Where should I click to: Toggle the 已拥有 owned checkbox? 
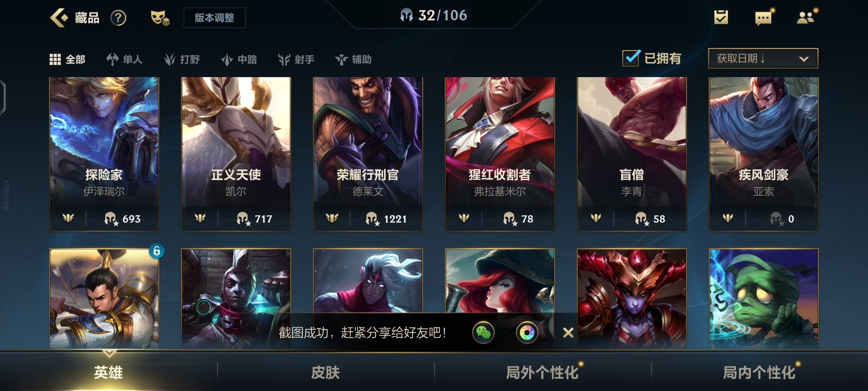pos(631,58)
